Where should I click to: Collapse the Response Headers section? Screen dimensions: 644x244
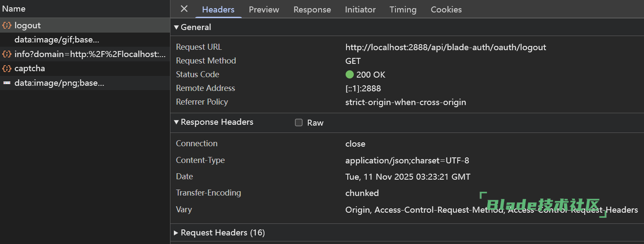(176, 122)
